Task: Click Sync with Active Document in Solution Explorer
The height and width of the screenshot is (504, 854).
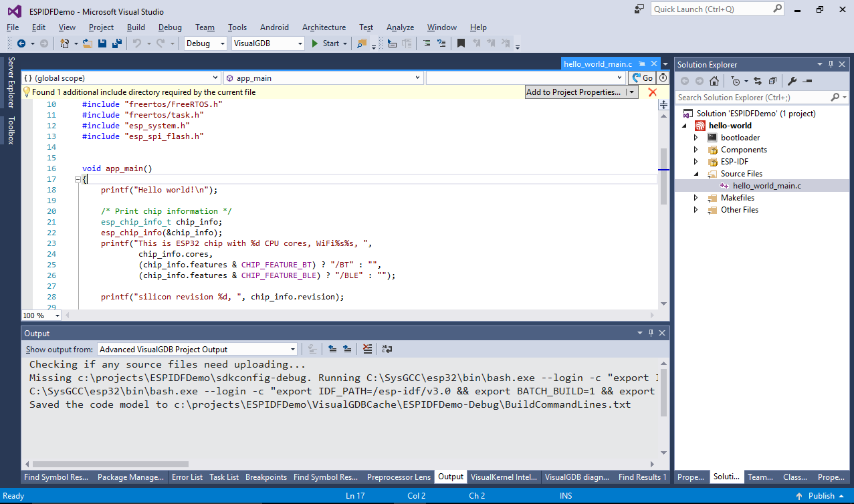Action: (x=757, y=81)
